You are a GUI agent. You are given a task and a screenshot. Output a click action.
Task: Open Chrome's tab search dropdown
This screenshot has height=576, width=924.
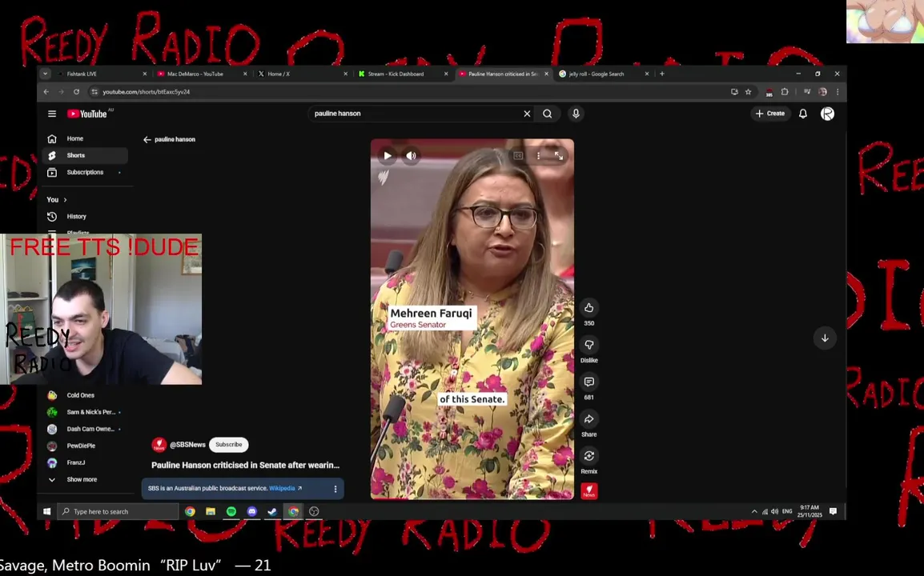point(45,74)
